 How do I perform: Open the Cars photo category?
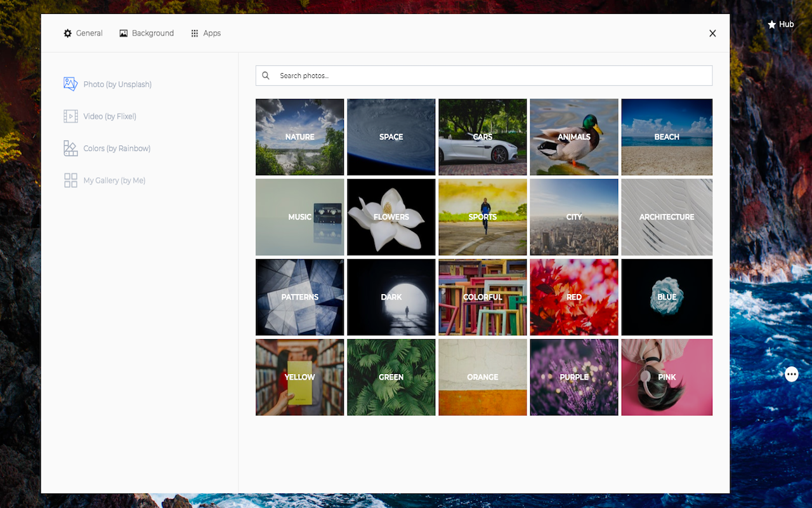point(483,137)
